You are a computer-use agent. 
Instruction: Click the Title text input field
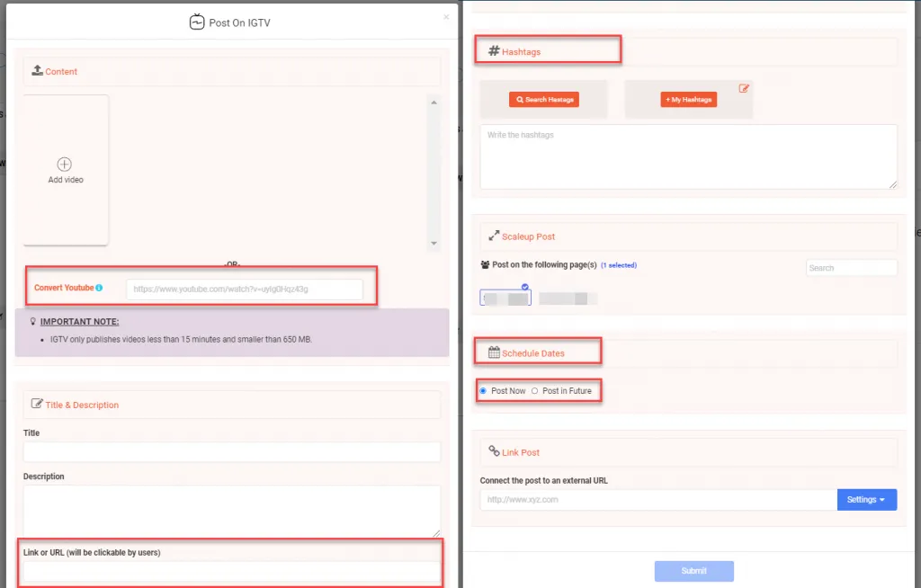coord(231,451)
